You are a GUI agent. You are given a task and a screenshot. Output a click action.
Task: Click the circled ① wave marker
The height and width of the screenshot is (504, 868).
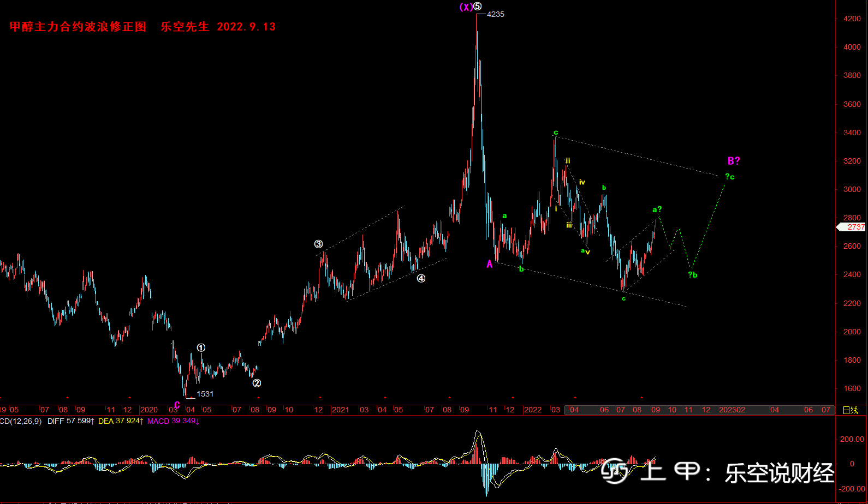[201, 347]
